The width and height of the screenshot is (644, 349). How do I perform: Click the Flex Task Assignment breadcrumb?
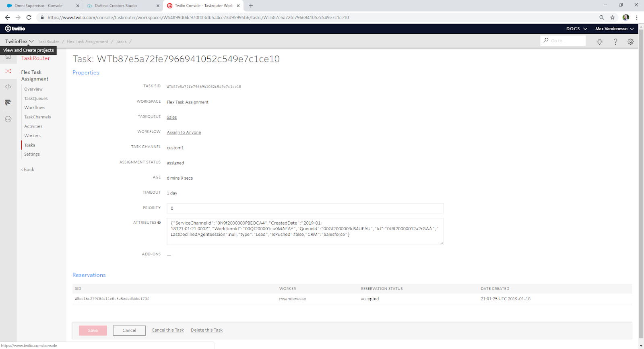tap(88, 41)
